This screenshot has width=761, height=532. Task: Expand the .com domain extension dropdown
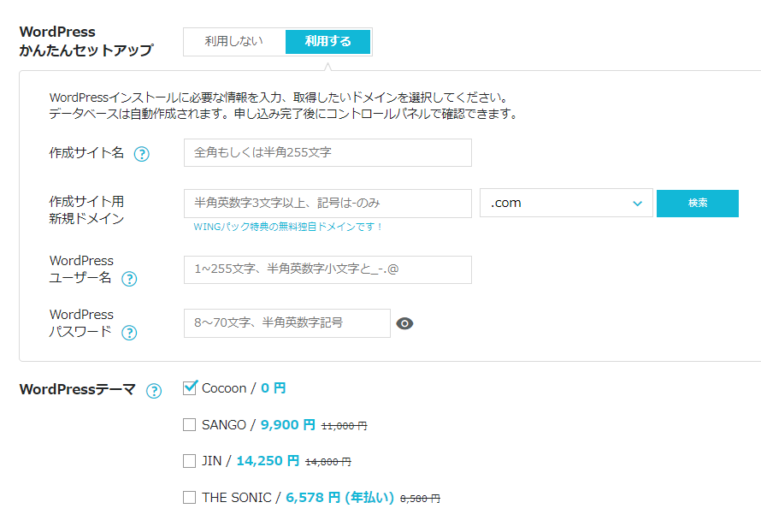pos(566,203)
